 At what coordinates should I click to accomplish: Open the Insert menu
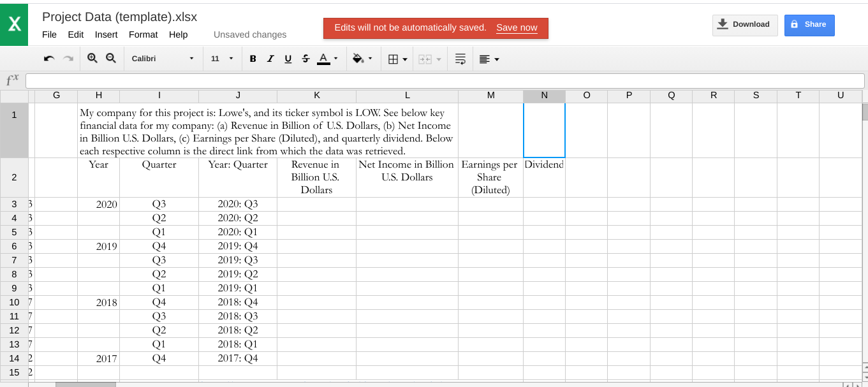(106, 34)
